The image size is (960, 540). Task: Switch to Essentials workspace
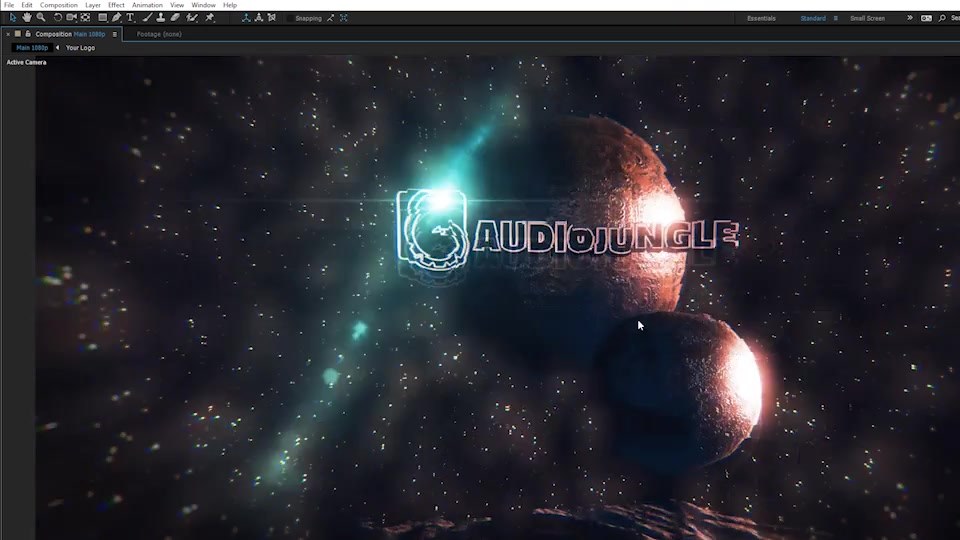(761, 18)
